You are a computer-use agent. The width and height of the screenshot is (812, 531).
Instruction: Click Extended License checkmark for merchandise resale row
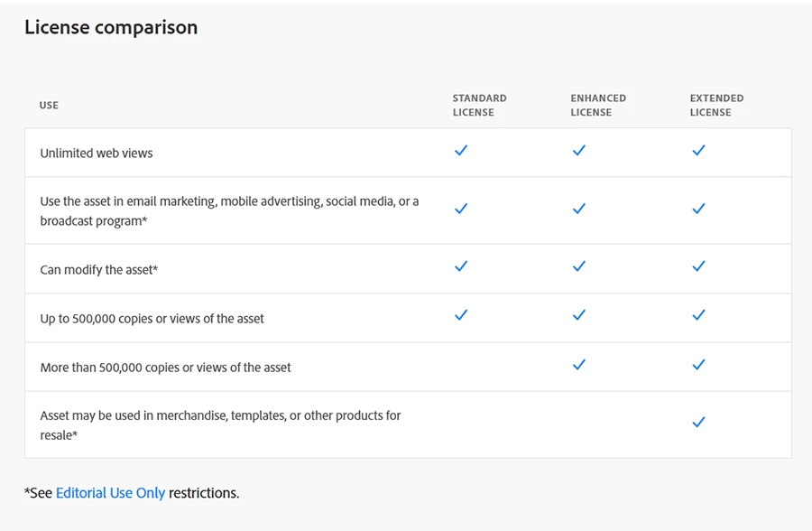pos(698,422)
